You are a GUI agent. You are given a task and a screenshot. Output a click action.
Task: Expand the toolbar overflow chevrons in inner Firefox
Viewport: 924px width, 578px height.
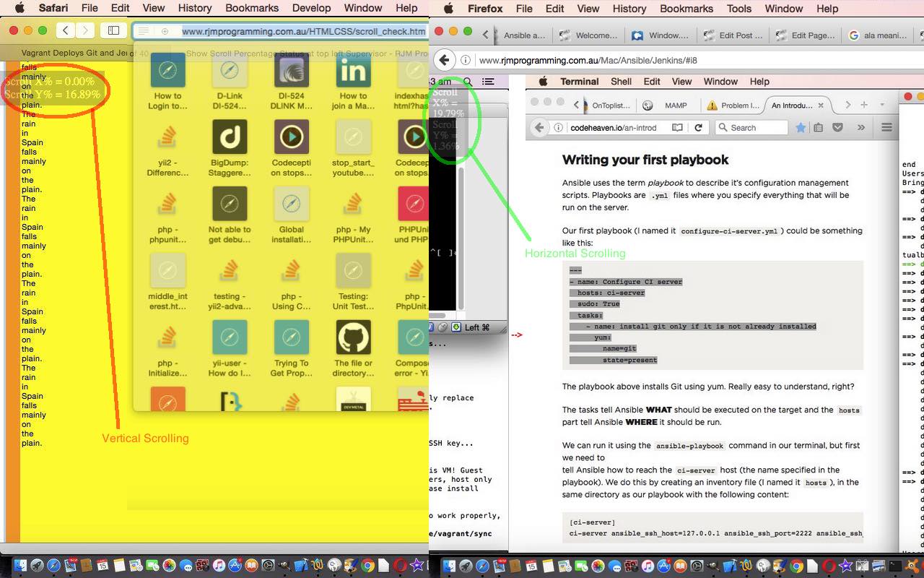[860, 128]
